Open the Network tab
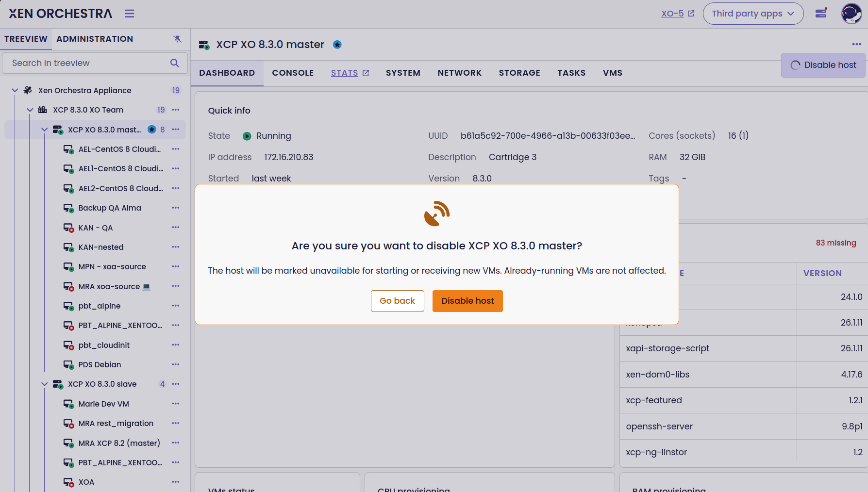Screen dimensions: 868x492 [x=459, y=73]
